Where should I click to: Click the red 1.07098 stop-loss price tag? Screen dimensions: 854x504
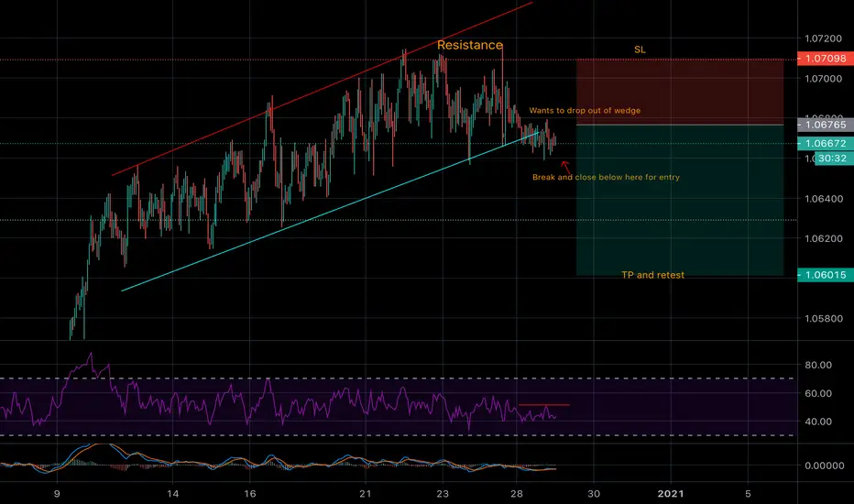[x=825, y=59]
